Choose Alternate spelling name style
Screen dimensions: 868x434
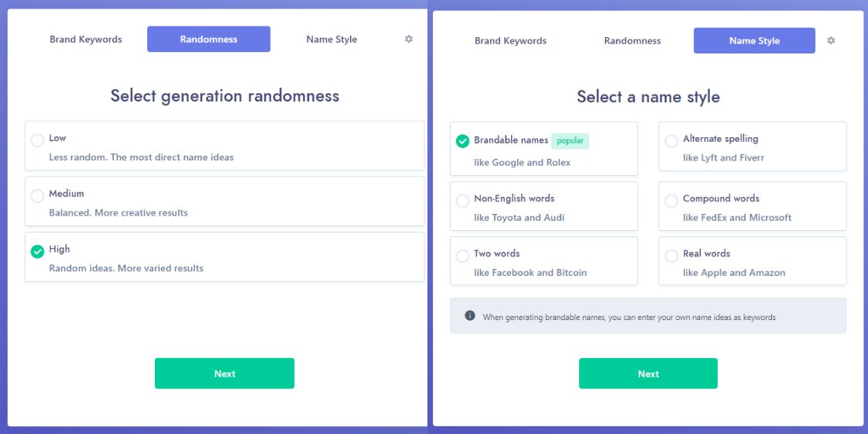(x=753, y=146)
